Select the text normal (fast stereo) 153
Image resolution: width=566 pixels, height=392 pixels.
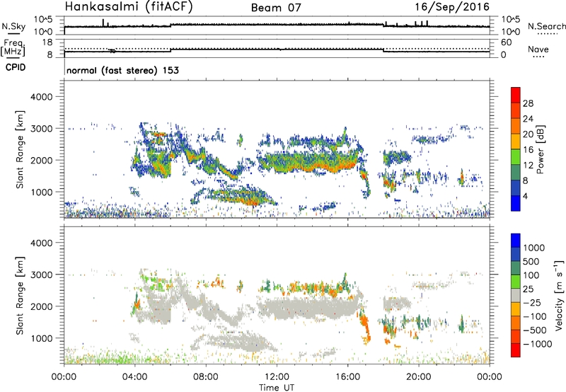click(122, 71)
